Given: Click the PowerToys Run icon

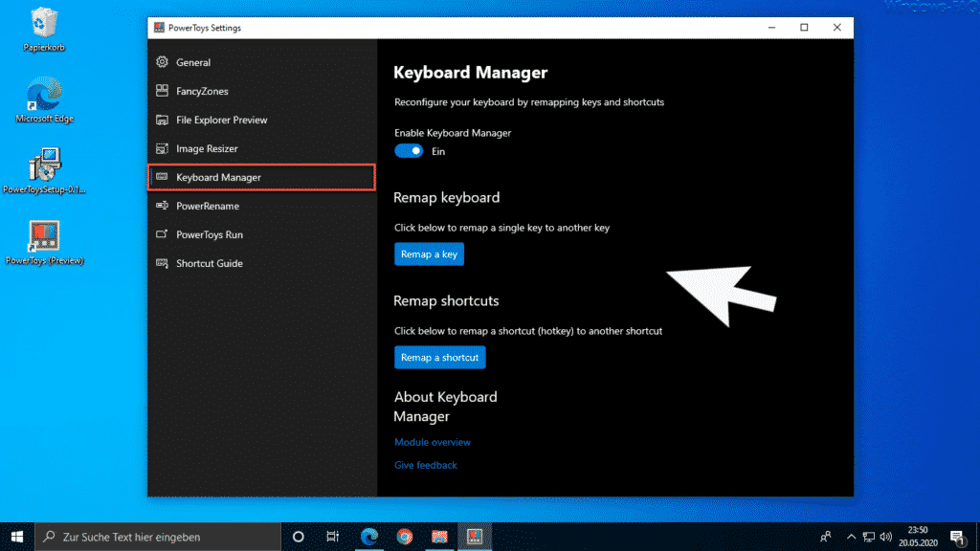Looking at the screenshot, I should coord(162,234).
